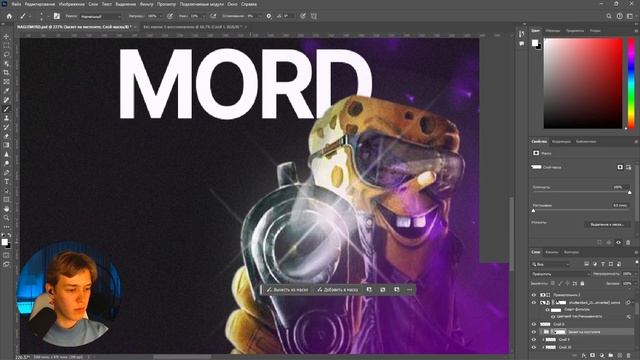Select the Eraser tool
This screenshot has width=640, height=360.
[x=7, y=136]
